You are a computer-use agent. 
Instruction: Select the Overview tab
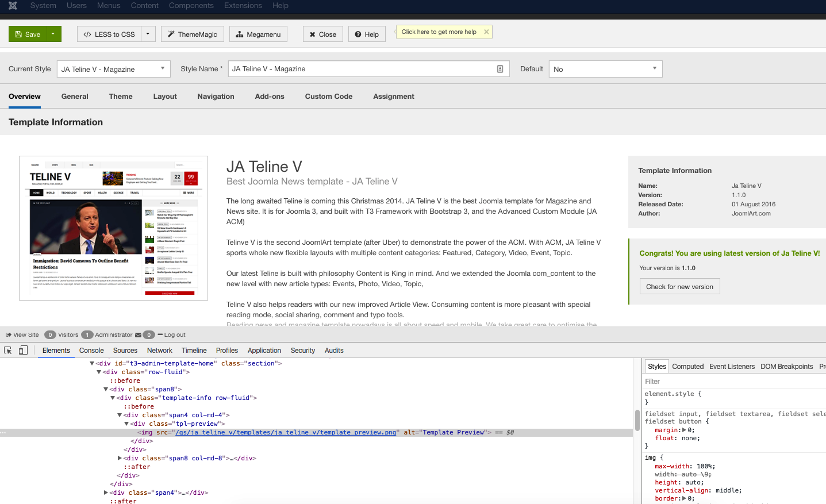pos(25,97)
